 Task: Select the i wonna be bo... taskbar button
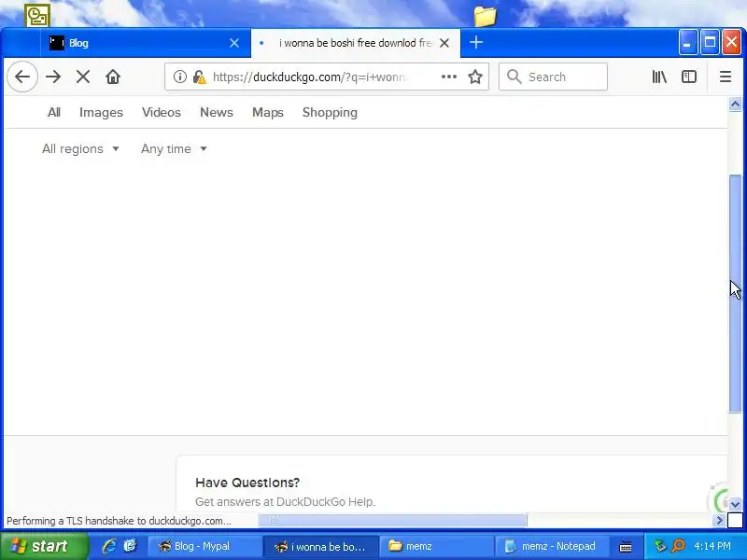[321, 546]
